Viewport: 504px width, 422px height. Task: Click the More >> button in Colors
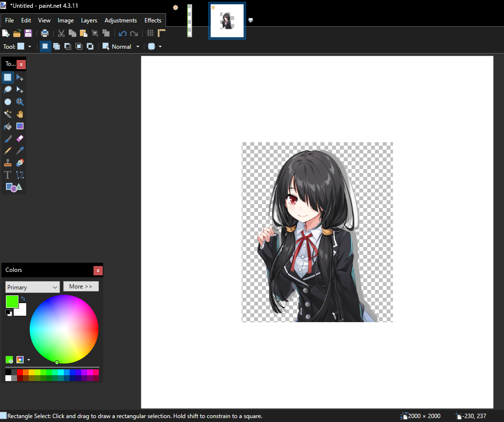click(81, 286)
